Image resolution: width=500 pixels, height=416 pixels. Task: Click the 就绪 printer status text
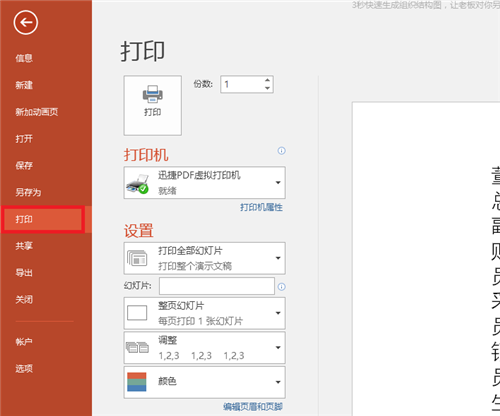[167, 191]
